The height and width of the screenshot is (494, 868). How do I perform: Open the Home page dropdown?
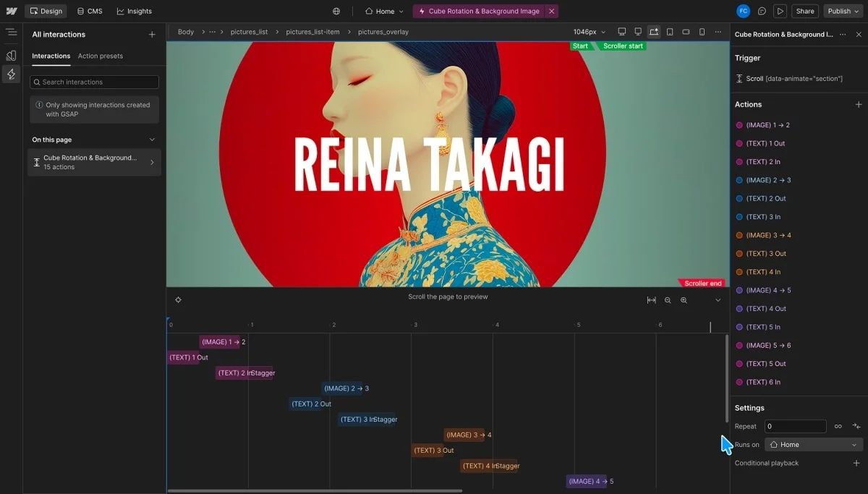tap(385, 11)
